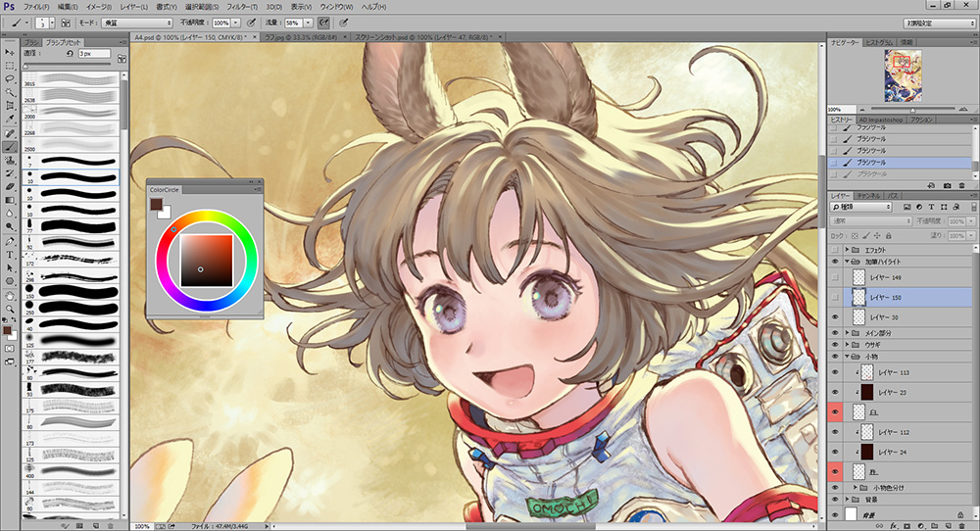Image resolution: width=980 pixels, height=531 pixels.
Task: Lock all padlock icon in Layers panel
Action: (x=888, y=236)
